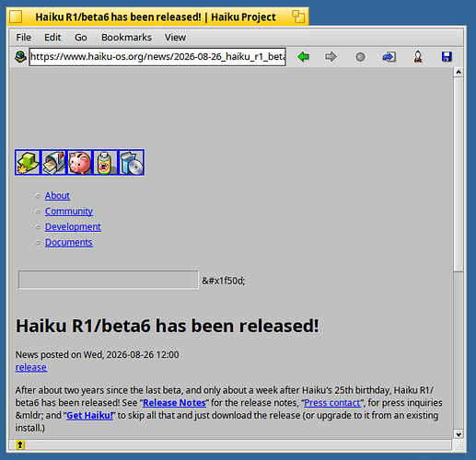Click the window resize corner grip
The width and height of the screenshot is (476, 460).
(459, 446)
